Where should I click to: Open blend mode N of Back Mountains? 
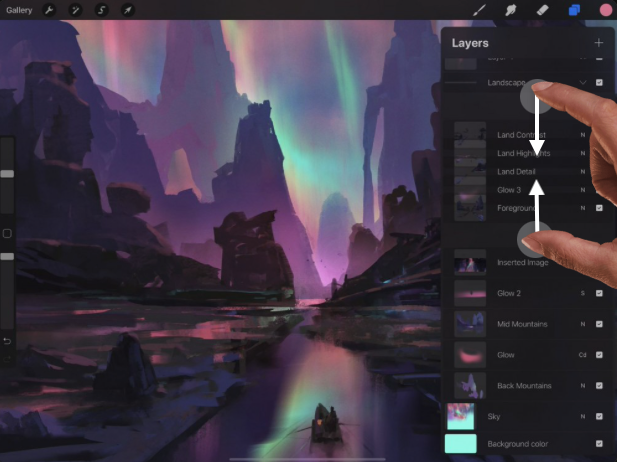click(x=583, y=385)
